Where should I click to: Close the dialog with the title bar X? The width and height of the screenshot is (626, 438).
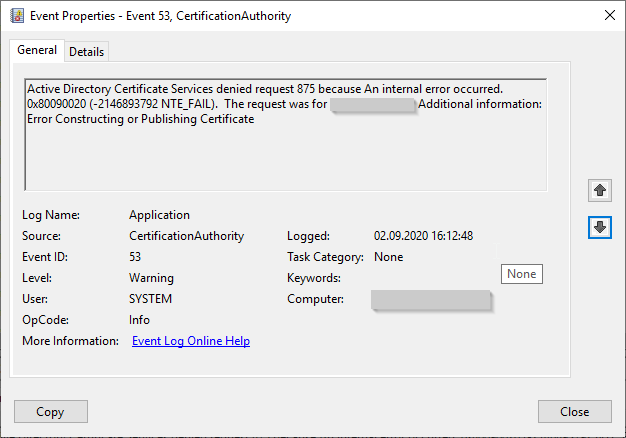pyautogui.click(x=610, y=15)
